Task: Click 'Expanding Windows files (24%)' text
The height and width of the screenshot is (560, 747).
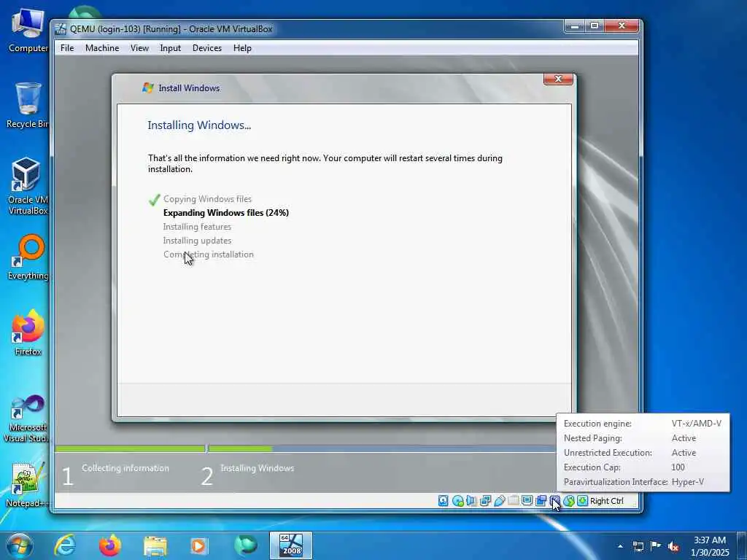Action: click(x=226, y=213)
